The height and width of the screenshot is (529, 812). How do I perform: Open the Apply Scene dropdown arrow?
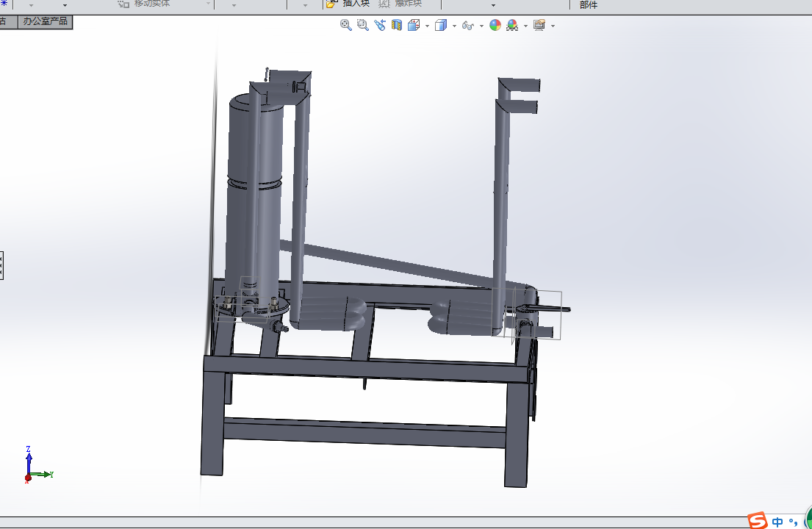tap(525, 26)
